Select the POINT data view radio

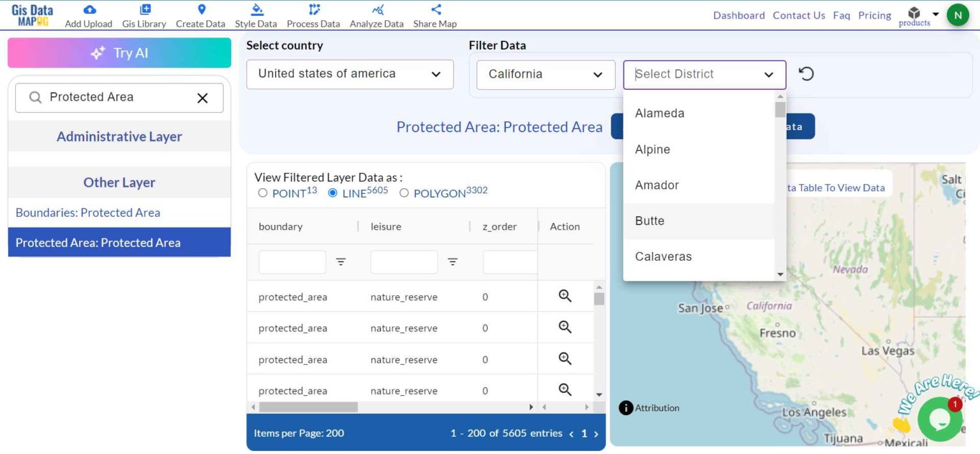262,193
